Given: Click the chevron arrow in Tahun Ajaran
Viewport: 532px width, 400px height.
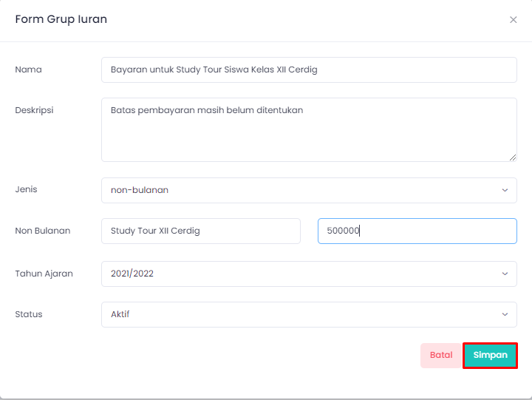Looking at the screenshot, I should [x=505, y=274].
